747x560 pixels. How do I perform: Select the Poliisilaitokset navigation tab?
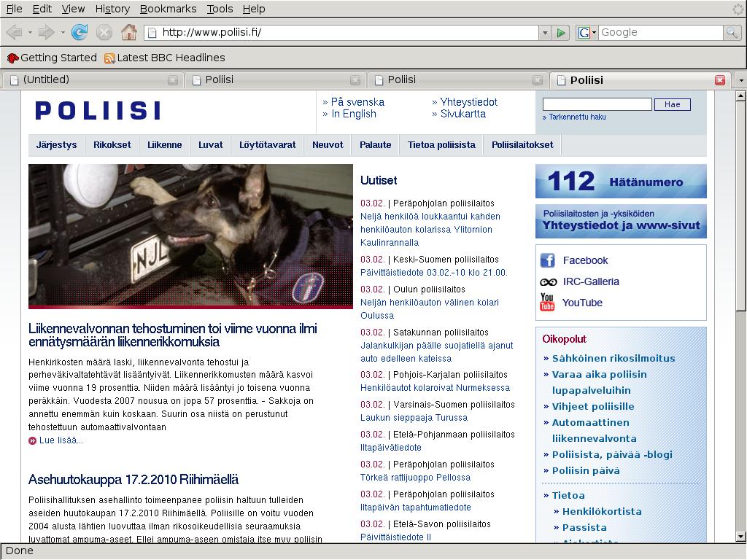tap(522, 145)
